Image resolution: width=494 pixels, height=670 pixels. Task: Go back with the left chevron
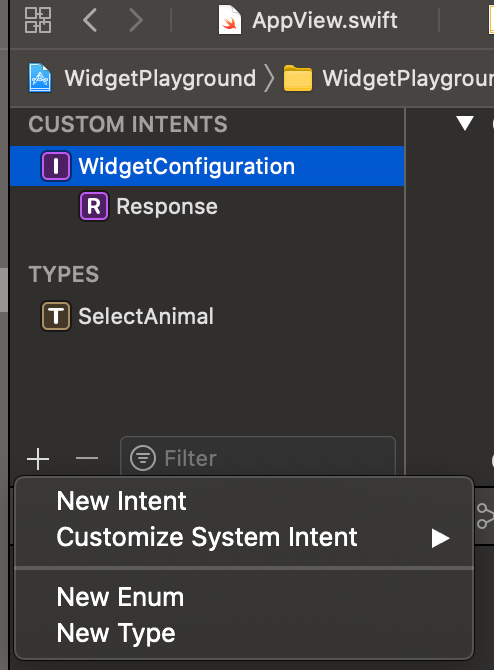(x=90, y=20)
